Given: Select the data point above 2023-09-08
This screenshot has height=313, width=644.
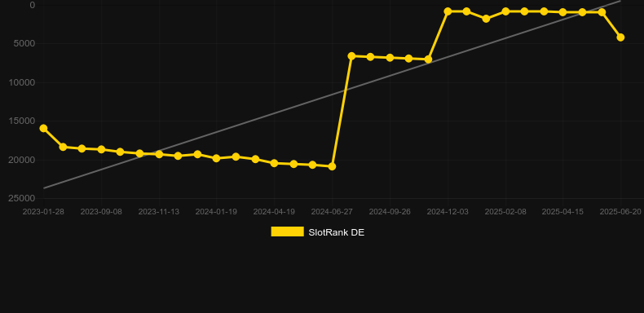Looking at the screenshot, I should pos(101,149).
